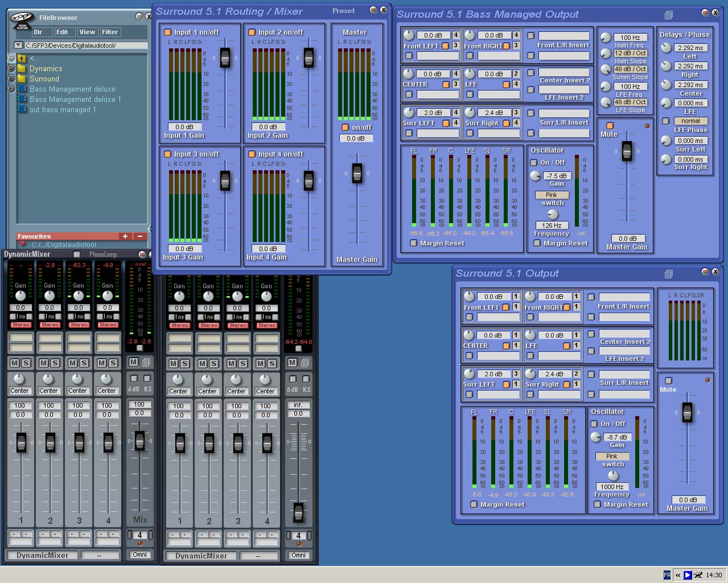The width and height of the screenshot is (728, 583).
Task: Toggle Input 1 on/off in Routing Mixer
Action: click(168, 32)
